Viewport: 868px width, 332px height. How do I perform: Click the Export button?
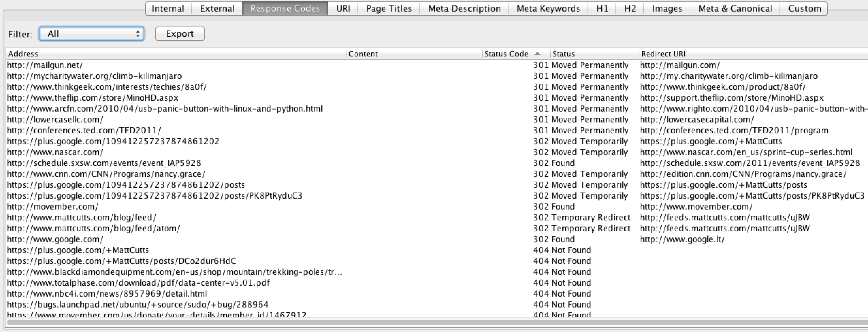click(x=180, y=34)
